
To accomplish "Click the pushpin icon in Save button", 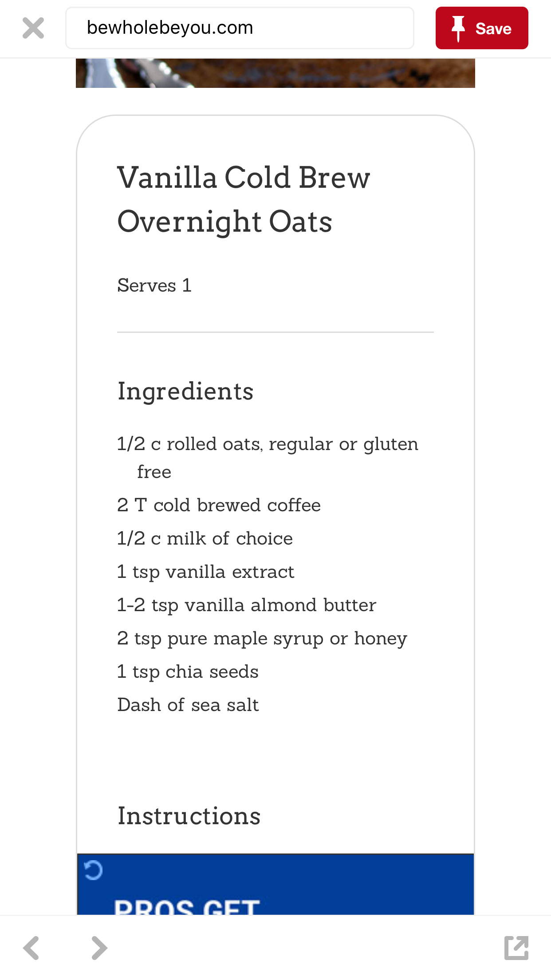I will 458,28.
